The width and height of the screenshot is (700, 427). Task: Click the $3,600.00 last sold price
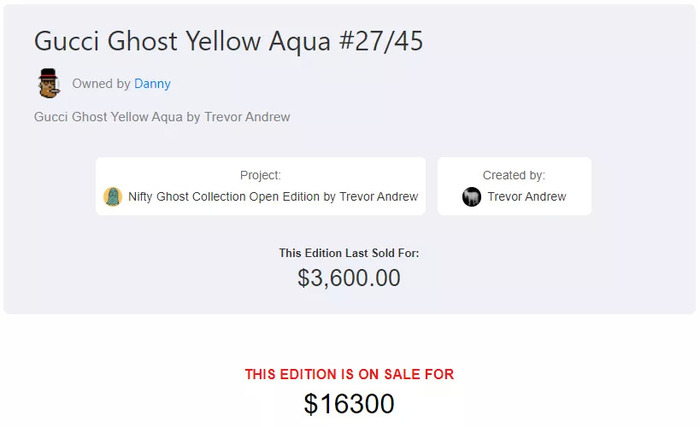click(x=349, y=278)
